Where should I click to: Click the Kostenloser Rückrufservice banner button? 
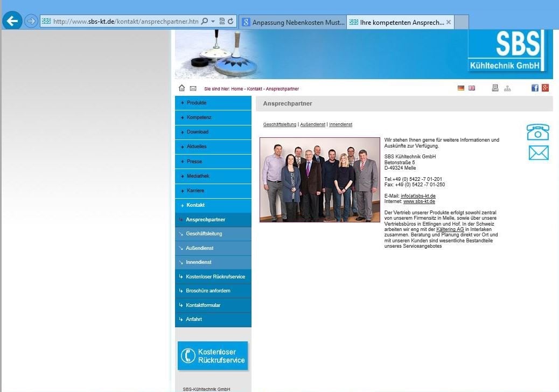coord(213,355)
